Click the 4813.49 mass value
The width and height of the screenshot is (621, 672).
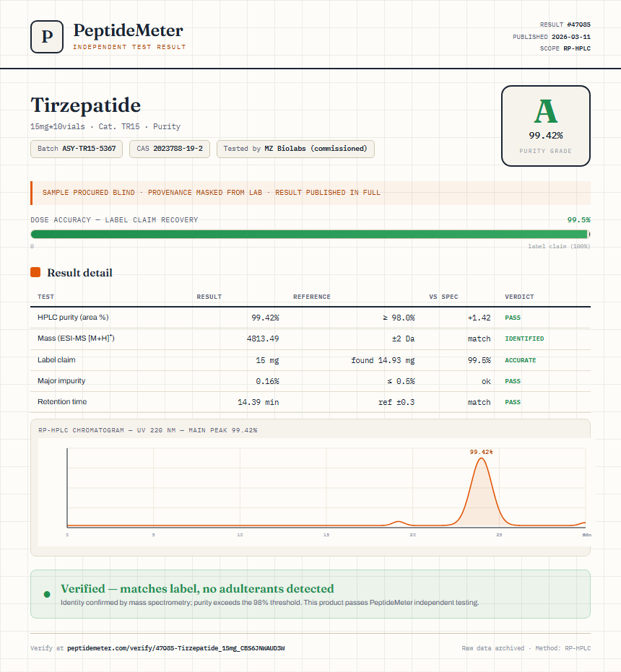pos(263,339)
